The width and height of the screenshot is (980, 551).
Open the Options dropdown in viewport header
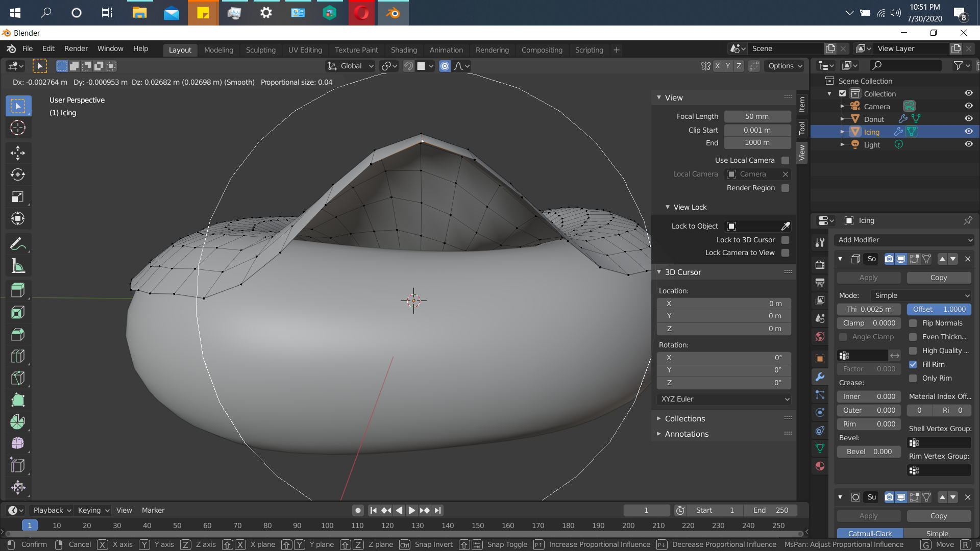click(785, 66)
